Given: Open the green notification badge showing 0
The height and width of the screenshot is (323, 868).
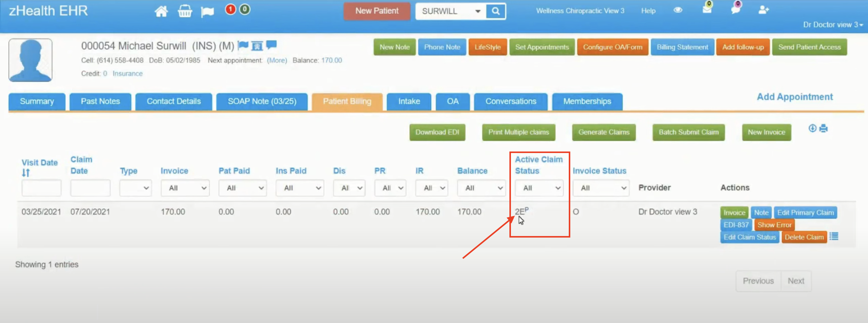Looking at the screenshot, I should click(245, 9).
